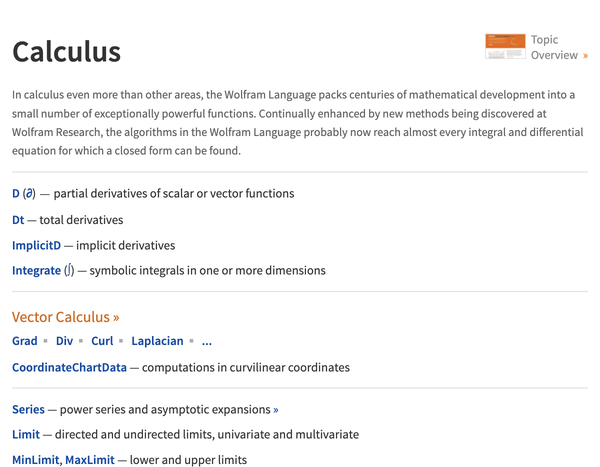
Task: Open the Integrate function link
Action: (36, 271)
